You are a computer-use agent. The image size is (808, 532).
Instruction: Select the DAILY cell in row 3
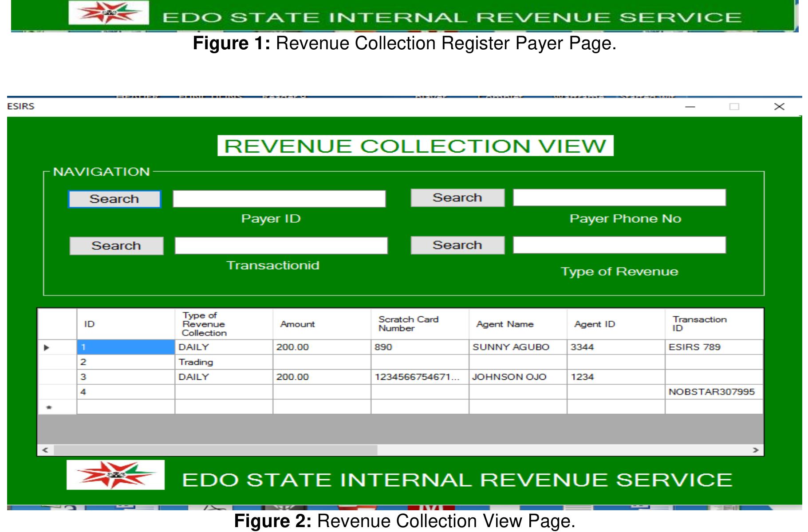224,377
